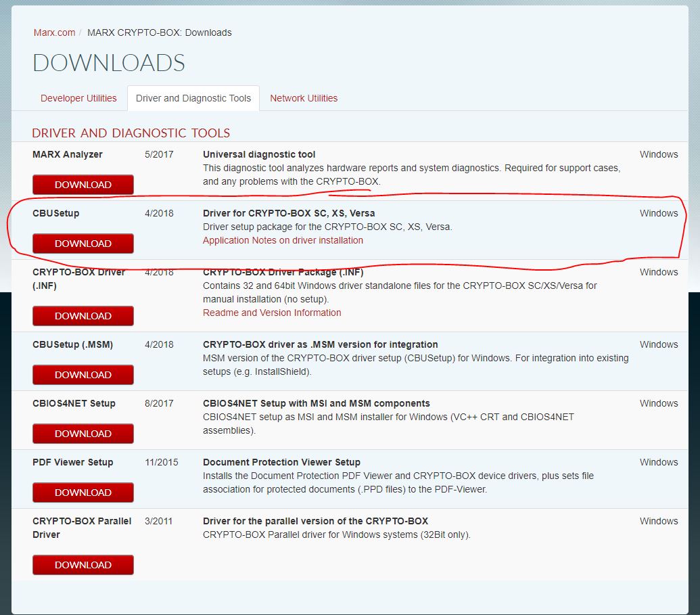Click the 'CRYPTO-BOX Parallel Driver' name text
This screenshot has width=700, height=615.
point(82,528)
